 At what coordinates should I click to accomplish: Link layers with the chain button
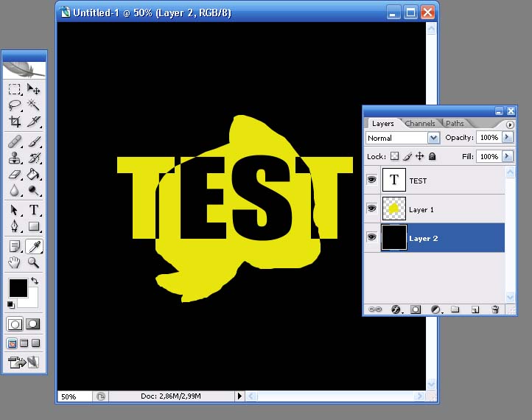pos(375,309)
